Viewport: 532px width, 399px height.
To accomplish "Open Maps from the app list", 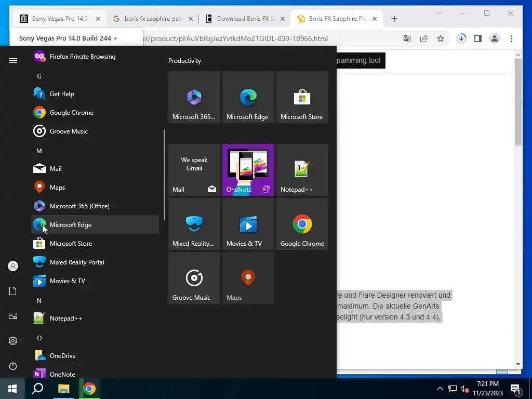I will 95,187.
